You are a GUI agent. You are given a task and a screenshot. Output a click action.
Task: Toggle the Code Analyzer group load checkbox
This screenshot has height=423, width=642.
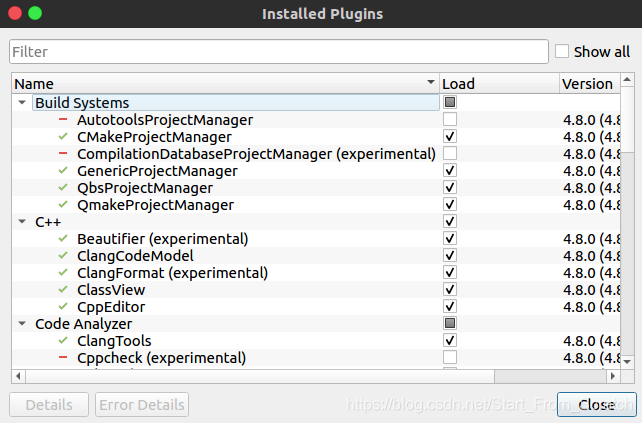coord(450,323)
